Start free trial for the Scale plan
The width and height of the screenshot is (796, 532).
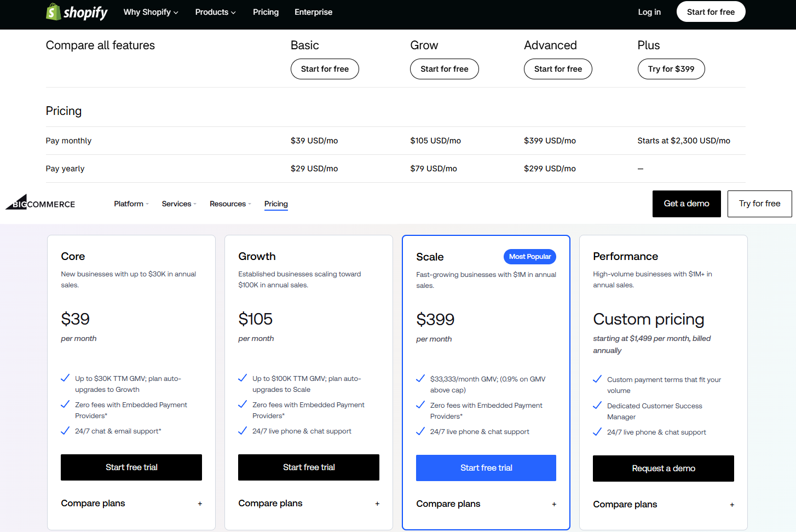tap(486, 468)
